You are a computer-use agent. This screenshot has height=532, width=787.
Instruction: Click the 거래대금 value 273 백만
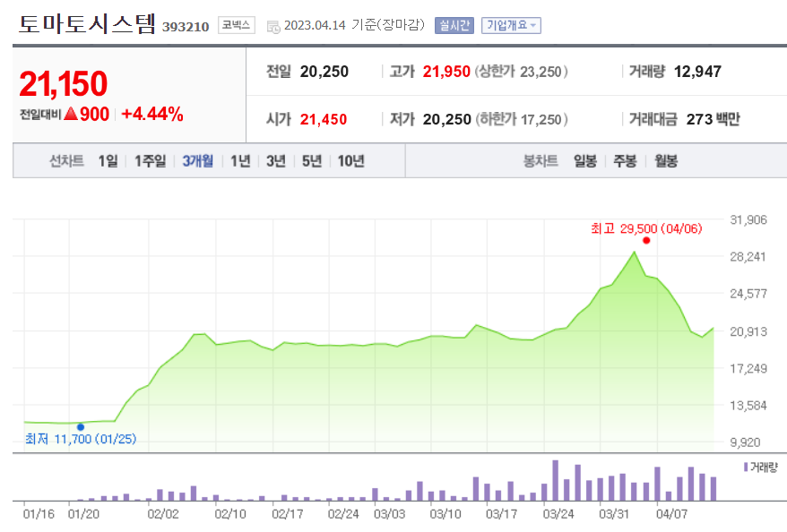coord(713,119)
